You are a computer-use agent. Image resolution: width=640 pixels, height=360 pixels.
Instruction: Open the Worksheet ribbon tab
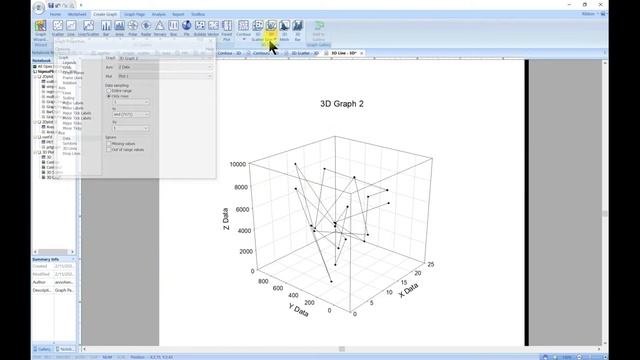(77, 14)
